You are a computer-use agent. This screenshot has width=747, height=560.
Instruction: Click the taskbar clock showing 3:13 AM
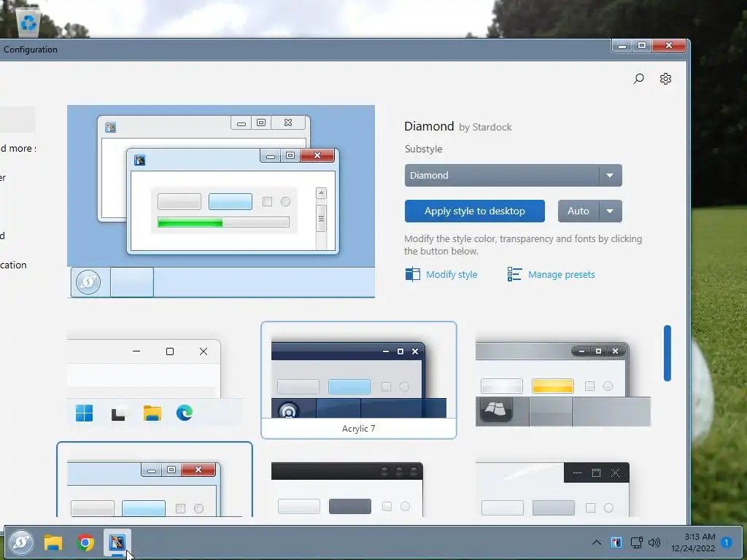pyautogui.click(x=693, y=542)
